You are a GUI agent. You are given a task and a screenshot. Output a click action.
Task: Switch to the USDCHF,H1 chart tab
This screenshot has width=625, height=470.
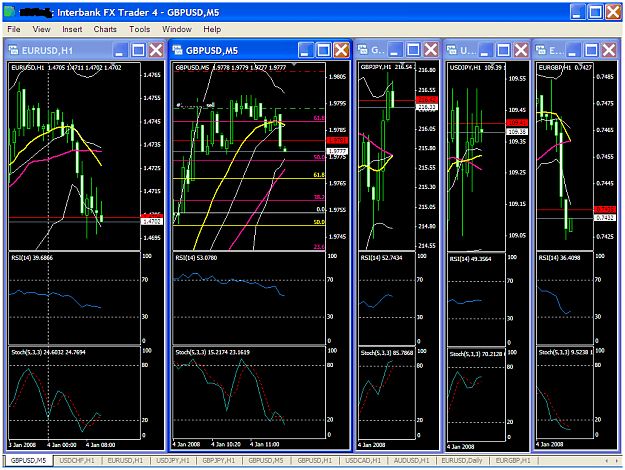[77, 460]
